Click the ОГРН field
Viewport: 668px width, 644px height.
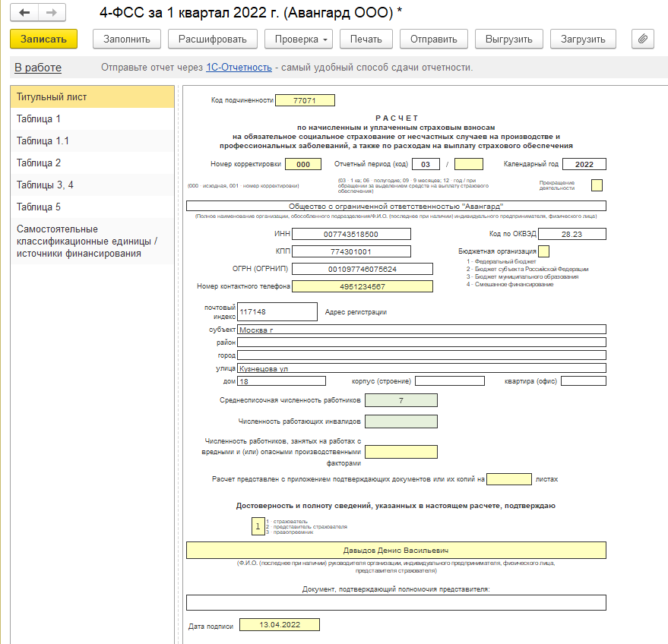pos(362,269)
